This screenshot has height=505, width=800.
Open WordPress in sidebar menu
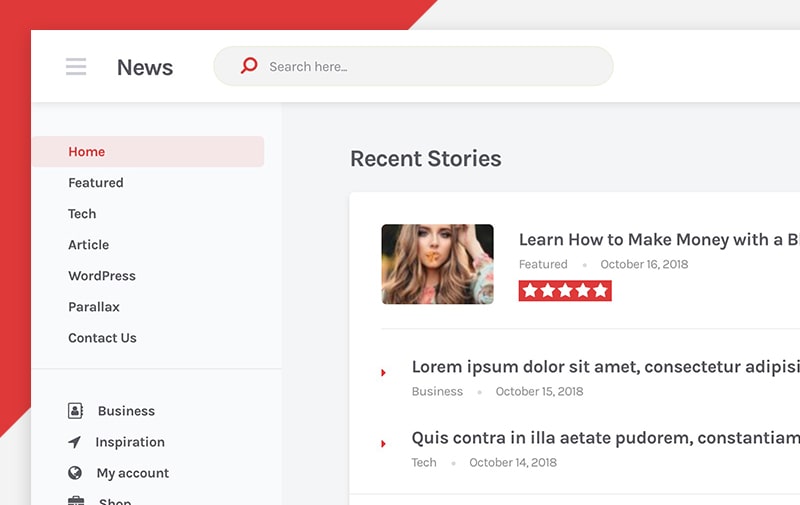(102, 276)
